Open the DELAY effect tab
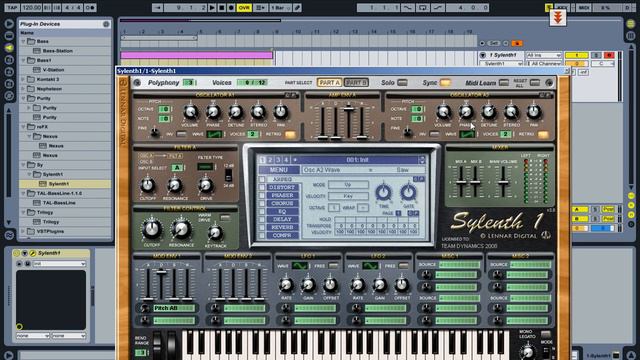The image size is (640, 360). 282,219
